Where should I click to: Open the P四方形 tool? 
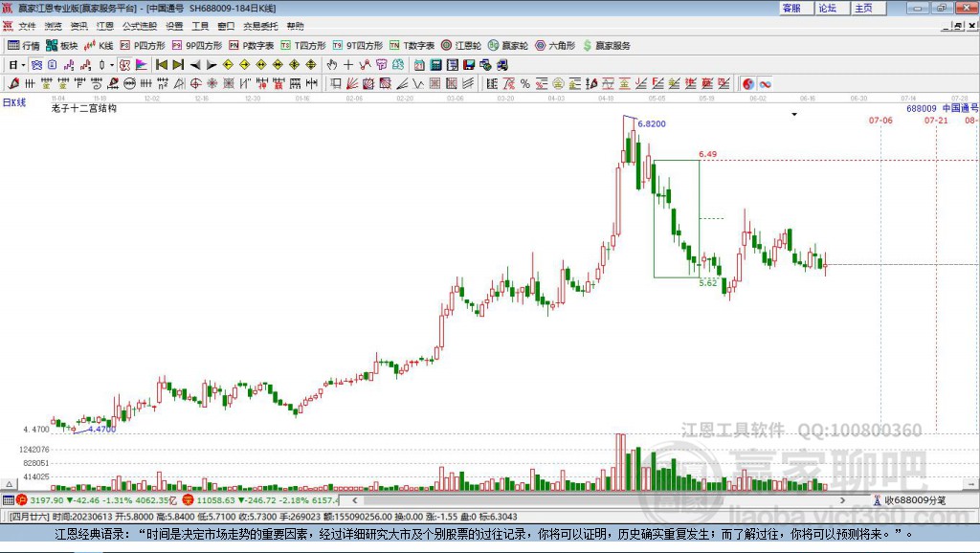point(143,46)
